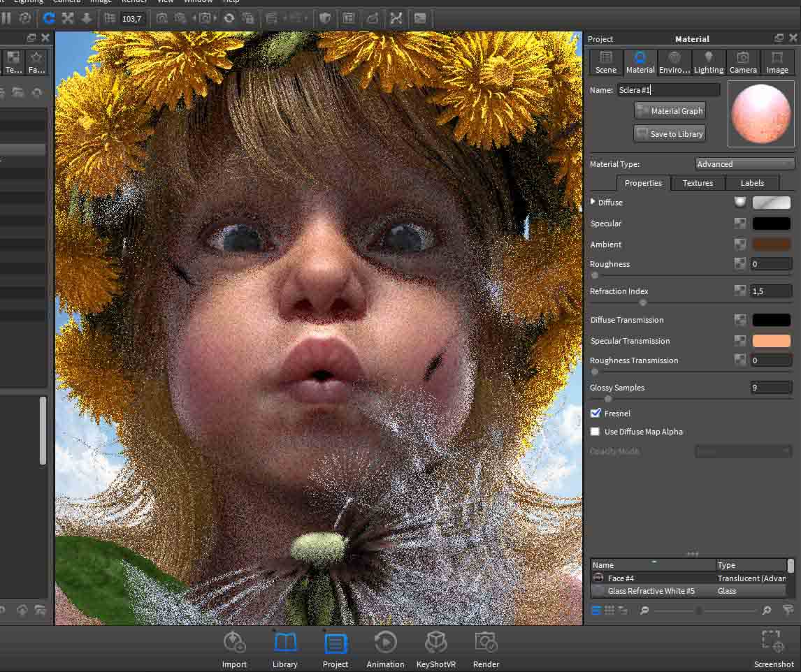Click the Refraction Index slider handle
This screenshot has width=801, height=672.
point(643,302)
